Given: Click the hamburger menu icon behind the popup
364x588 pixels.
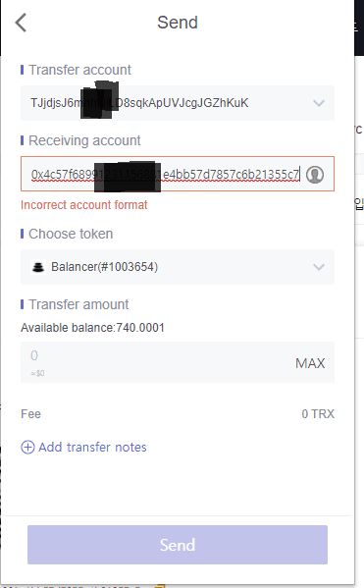Looking at the screenshot, I should click(x=356, y=27).
